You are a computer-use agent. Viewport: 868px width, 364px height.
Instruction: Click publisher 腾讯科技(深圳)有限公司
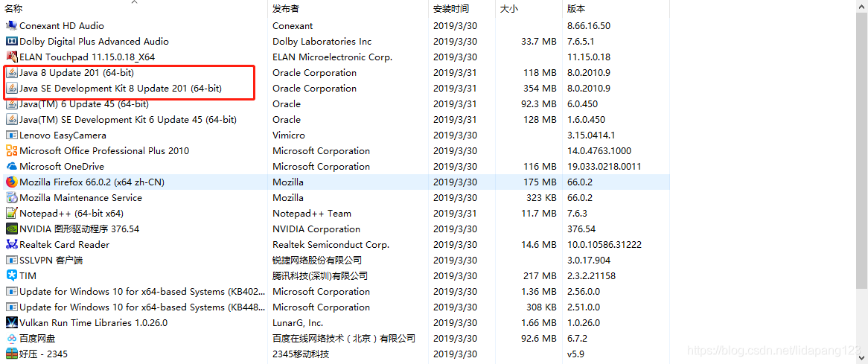pyautogui.click(x=319, y=275)
